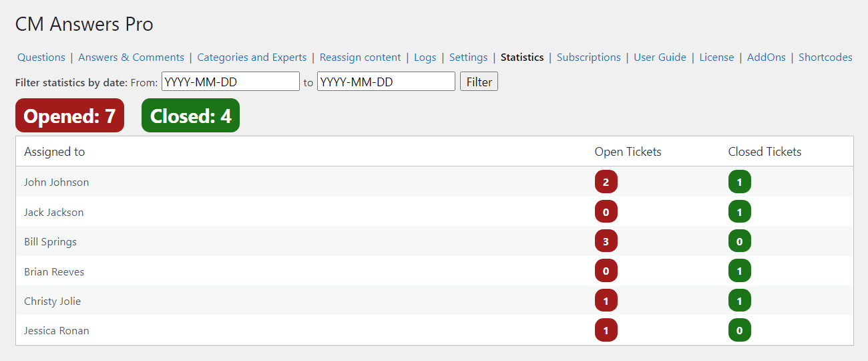Select the Jessica Ronan row name
The image size is (868, 361).
56,330
